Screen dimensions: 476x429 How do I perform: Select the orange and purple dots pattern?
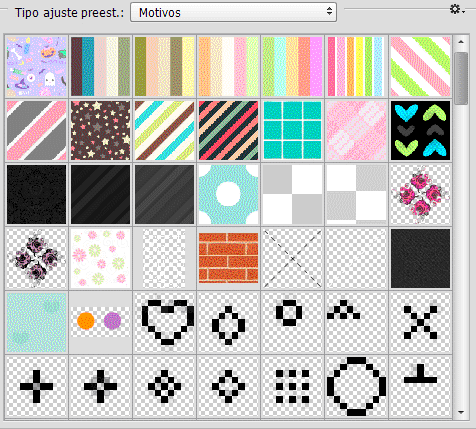click(100, 322)
